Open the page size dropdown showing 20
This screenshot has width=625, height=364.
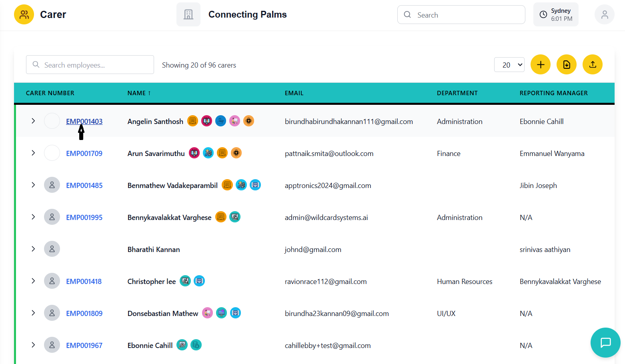click(x=509, y=65)
